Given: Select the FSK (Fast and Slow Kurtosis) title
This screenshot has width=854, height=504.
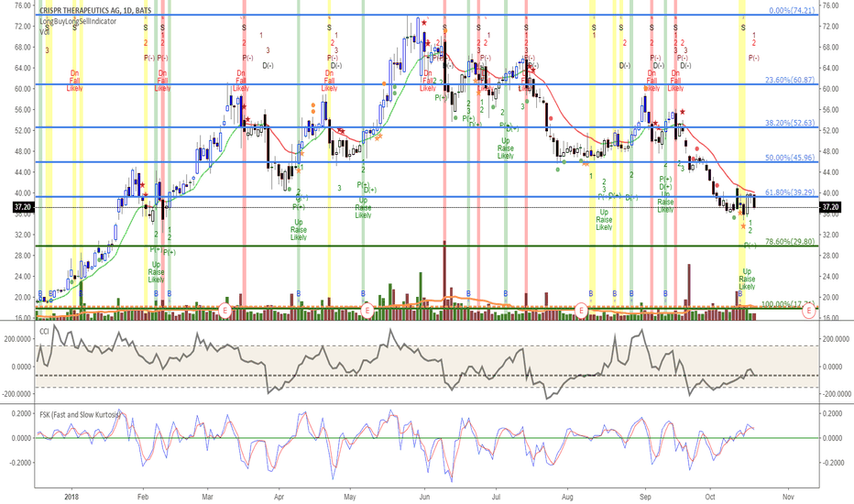Looking at the screenshot, I should [x=80, y=414].
